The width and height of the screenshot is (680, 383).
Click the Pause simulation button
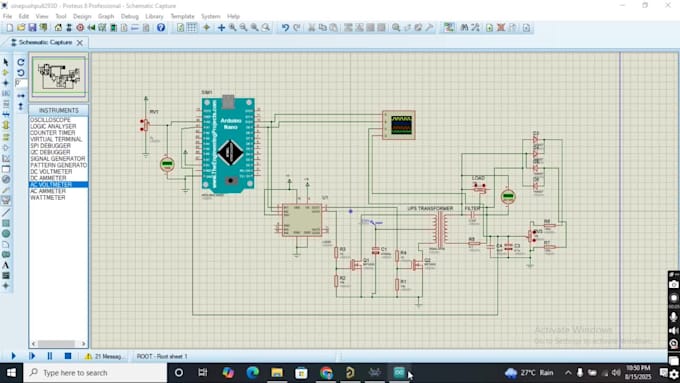50,356
